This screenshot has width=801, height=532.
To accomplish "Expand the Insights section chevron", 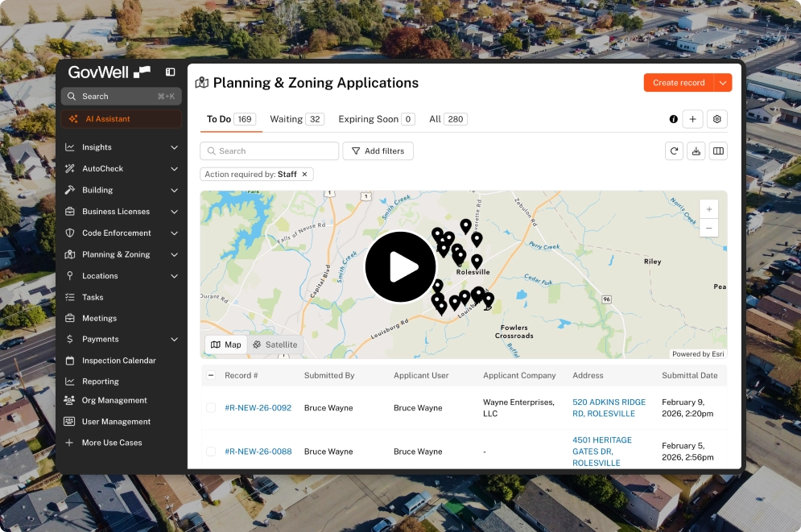I will click(174, 147).
